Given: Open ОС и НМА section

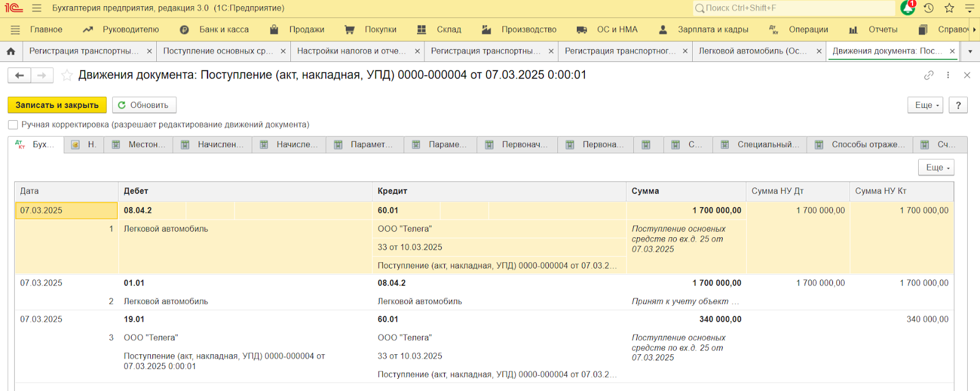Looking at the screenshot, I should point(607,29).
